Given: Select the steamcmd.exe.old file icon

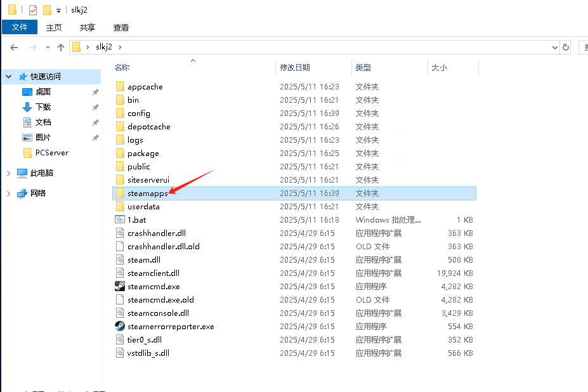Looking at the screenshot, I should 120,300.
